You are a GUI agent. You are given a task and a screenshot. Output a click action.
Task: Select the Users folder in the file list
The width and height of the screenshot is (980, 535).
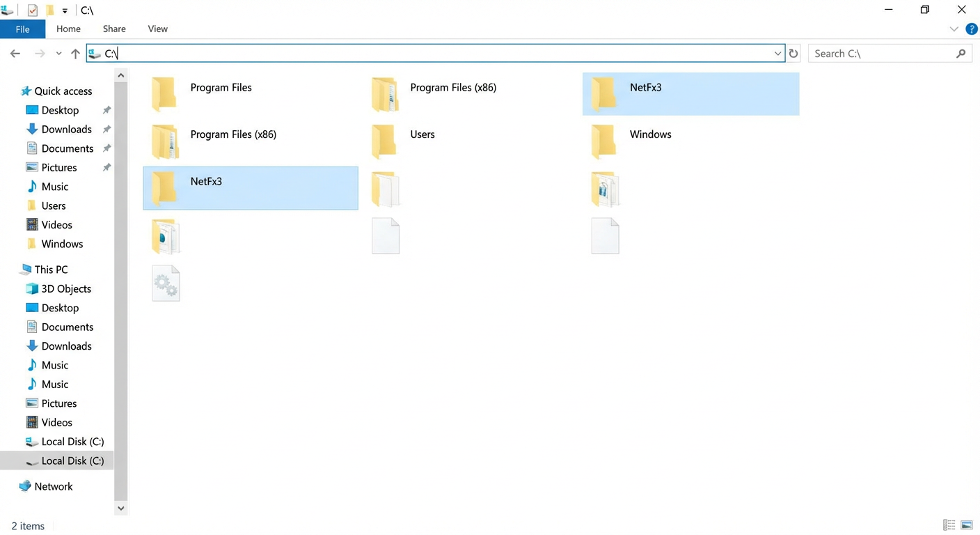coord(422,134)
